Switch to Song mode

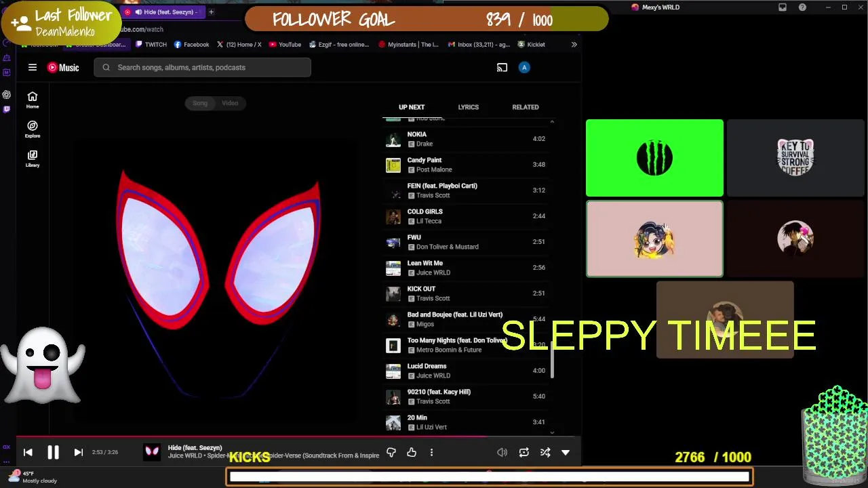[x=200, y=103]
